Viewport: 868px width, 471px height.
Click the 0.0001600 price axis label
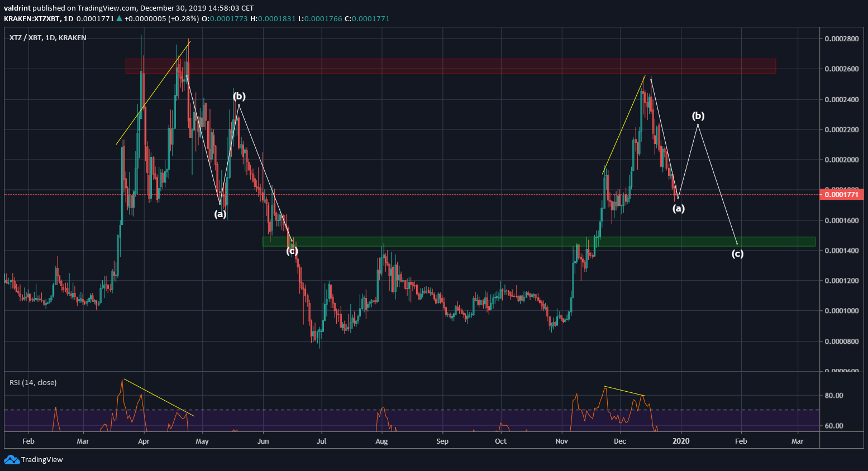[842, 220]
